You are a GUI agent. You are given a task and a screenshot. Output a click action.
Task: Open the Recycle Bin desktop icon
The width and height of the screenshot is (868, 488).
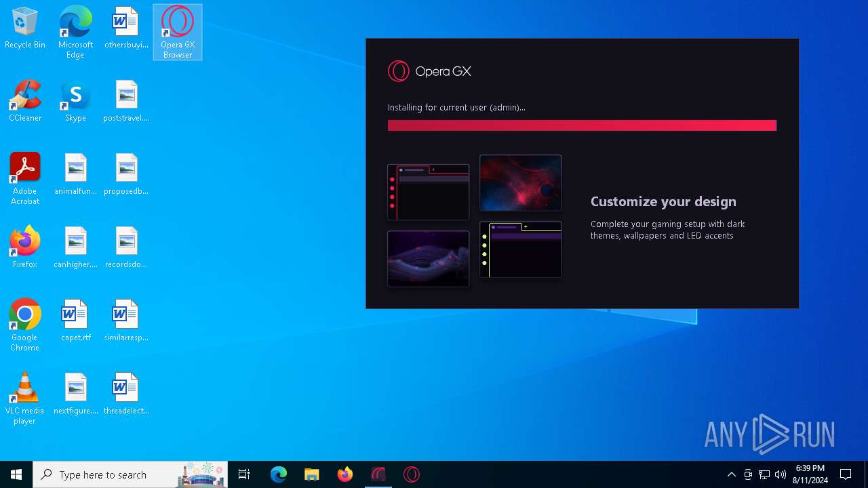pos(25,29)
